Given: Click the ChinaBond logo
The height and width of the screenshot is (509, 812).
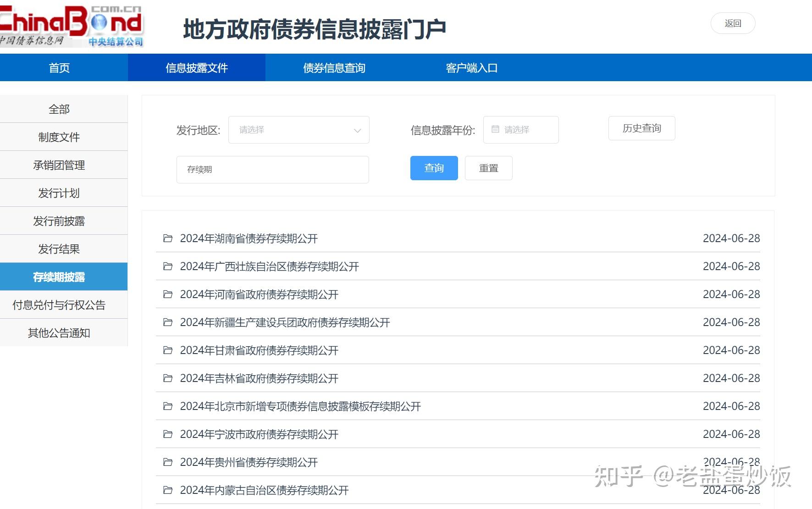Looking at the screenshot, I should coord(71,26).
